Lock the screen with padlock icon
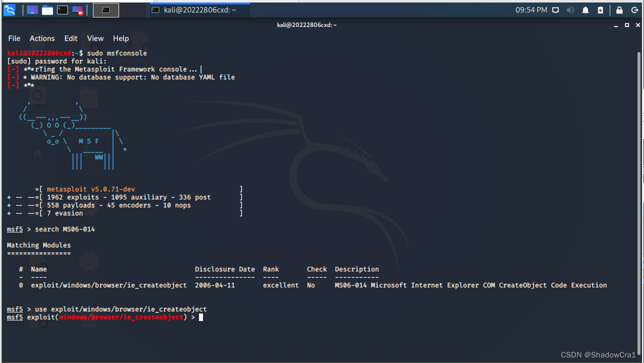Image resolution: width=644 pixels, height=363 pixels. click(x=619, y=10)
